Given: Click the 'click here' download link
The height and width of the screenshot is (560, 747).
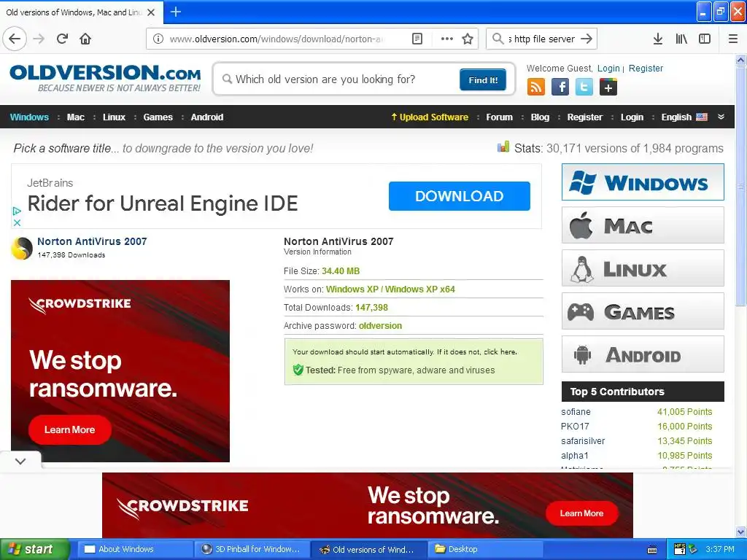Looking at the screenshot, I should [500, 352].
